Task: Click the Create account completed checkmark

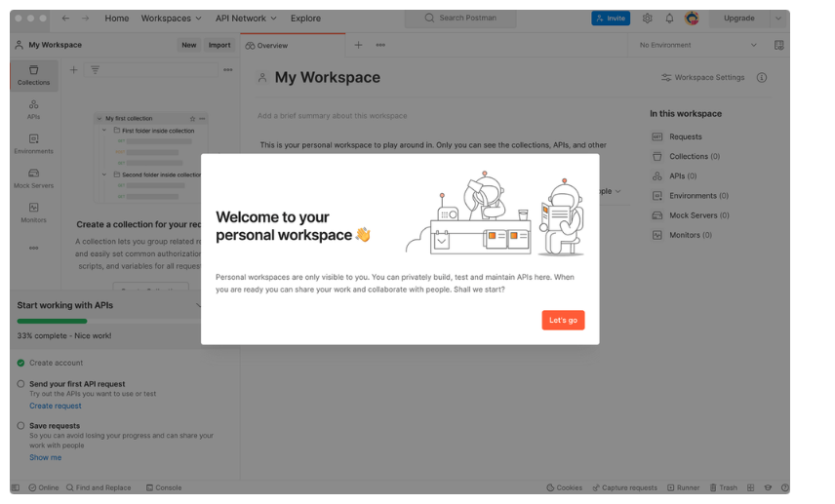Action: pos(20,363)
